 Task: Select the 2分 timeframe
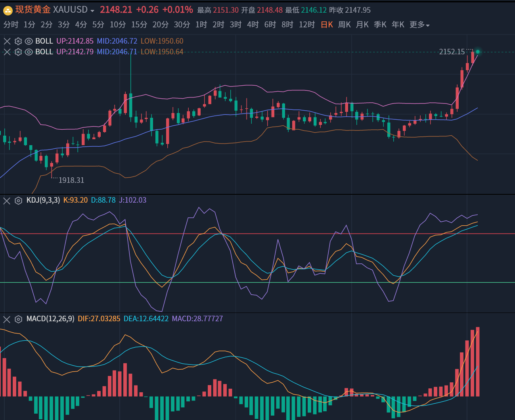tap(46, 25)
